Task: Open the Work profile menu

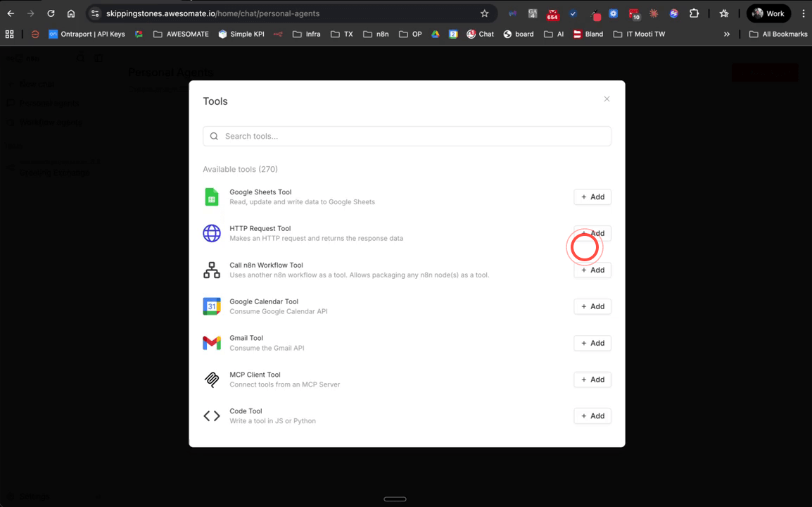Action: pos(768,13)
